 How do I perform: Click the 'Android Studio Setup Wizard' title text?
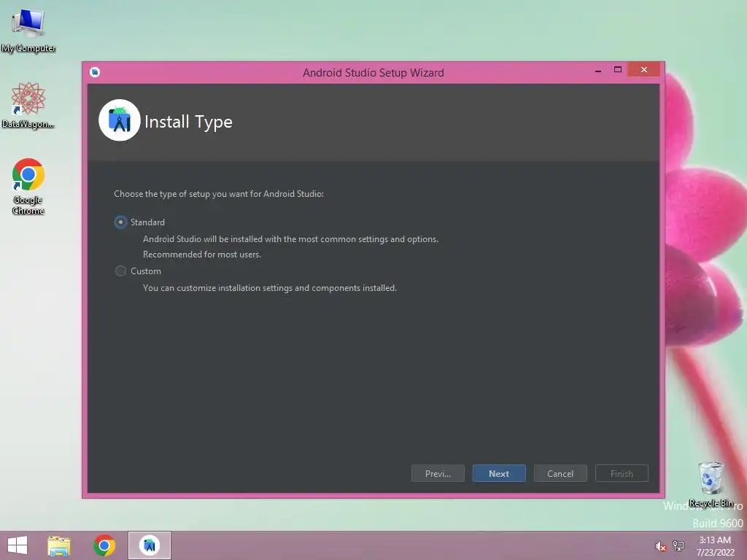[373, 73]
